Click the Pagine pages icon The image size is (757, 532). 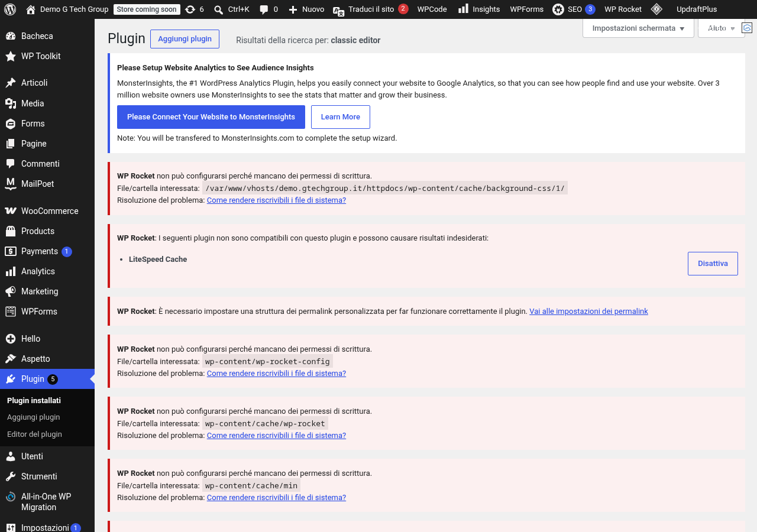11,144
